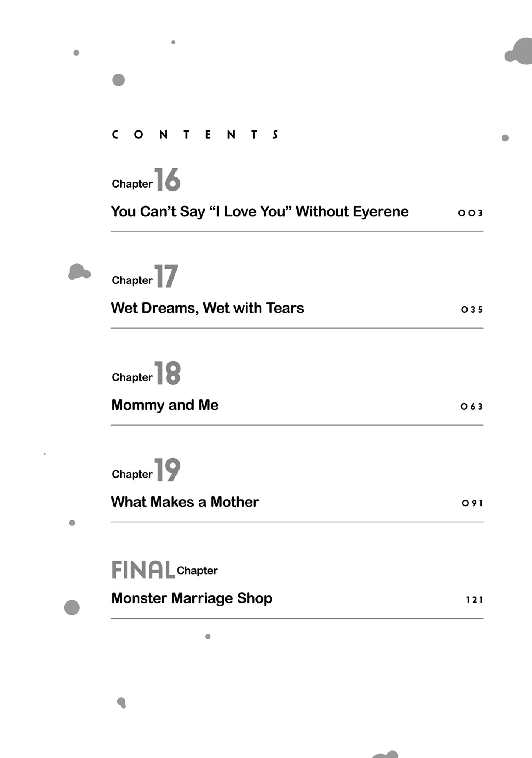This screenshot has height=758, width=532.
Task: Click the large gray dot above CONTENTS
Action: [x=119, y=80]
